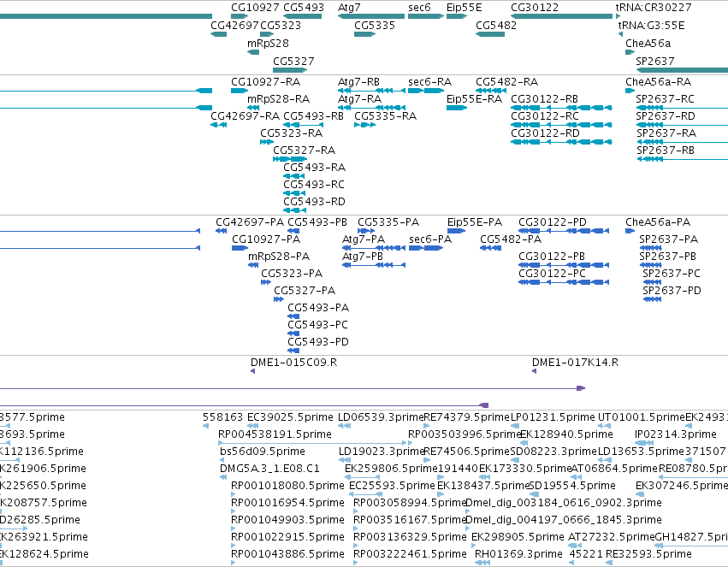Image resolution: width=728 pixels, height=567 pixels.
Task: Select the CG5327 gene label
Action: [x=293, y=62]
